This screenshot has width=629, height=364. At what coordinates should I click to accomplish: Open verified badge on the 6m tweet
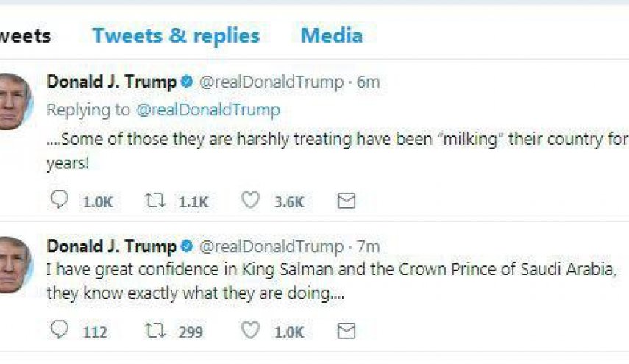tap(187, 82)
